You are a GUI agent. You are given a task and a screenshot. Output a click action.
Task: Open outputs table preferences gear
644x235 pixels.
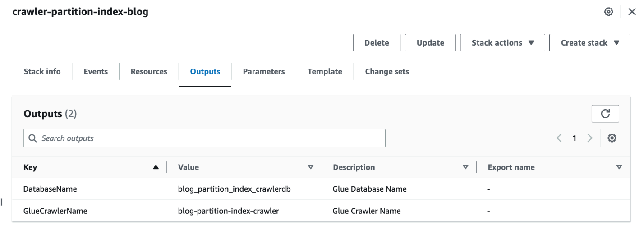(612, 138)
